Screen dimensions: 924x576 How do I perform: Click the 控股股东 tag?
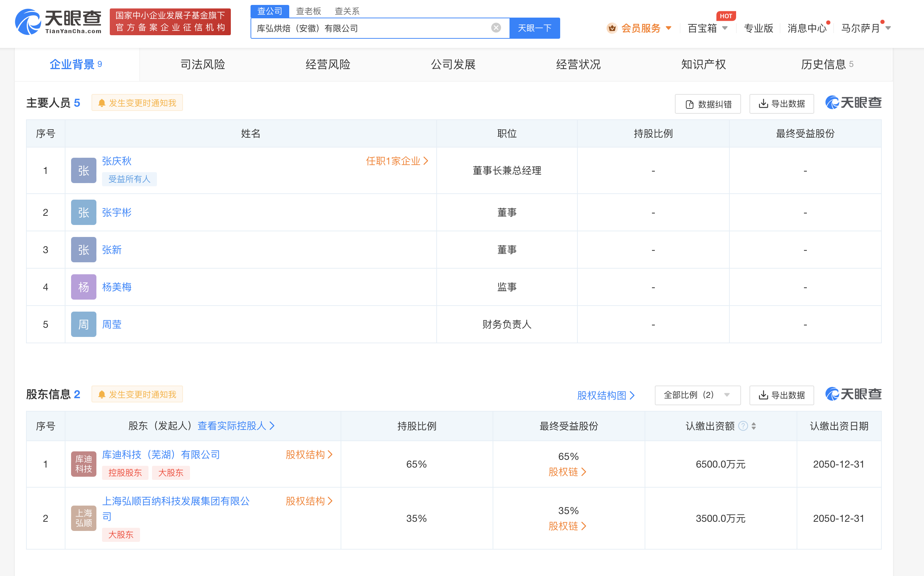coord(125,473)
